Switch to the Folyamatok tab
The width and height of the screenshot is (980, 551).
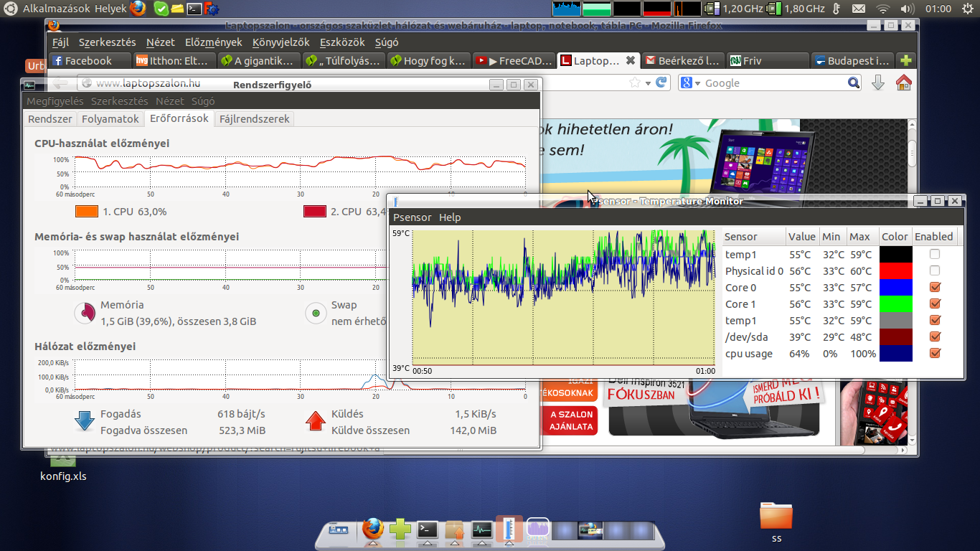110,118
